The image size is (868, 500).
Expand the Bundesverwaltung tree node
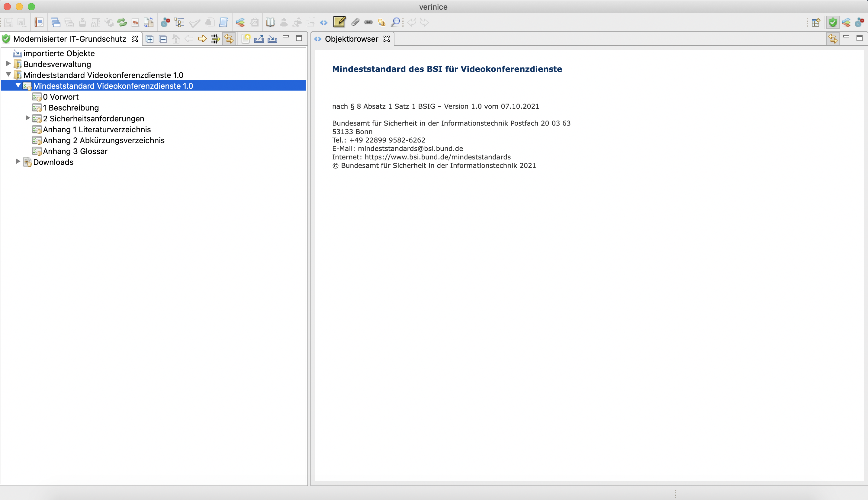click(x=8, y=64)
